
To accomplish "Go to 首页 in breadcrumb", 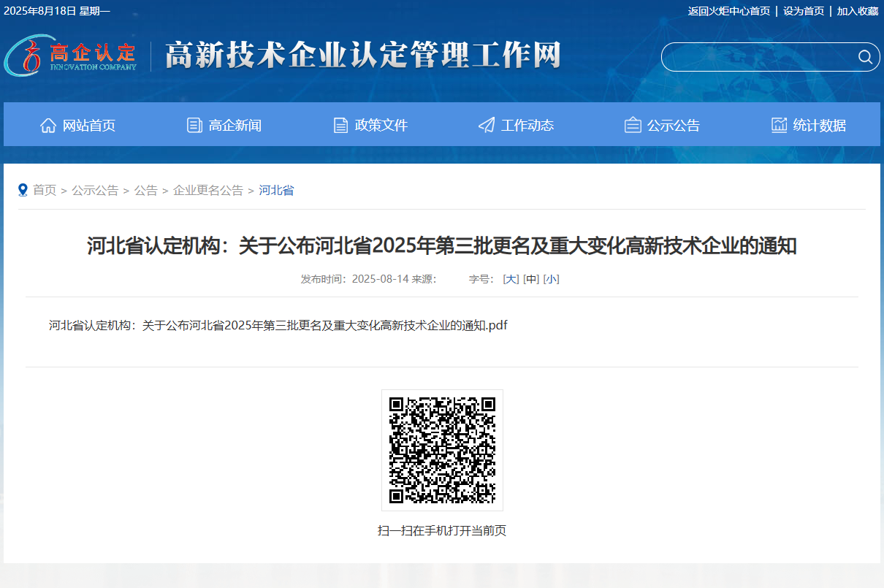I will tap(45, 190).
